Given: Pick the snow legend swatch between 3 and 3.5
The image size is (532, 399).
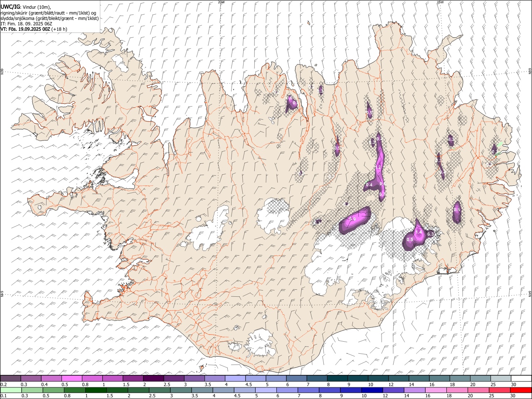Looking at the screenshot, I should (194, 378).
